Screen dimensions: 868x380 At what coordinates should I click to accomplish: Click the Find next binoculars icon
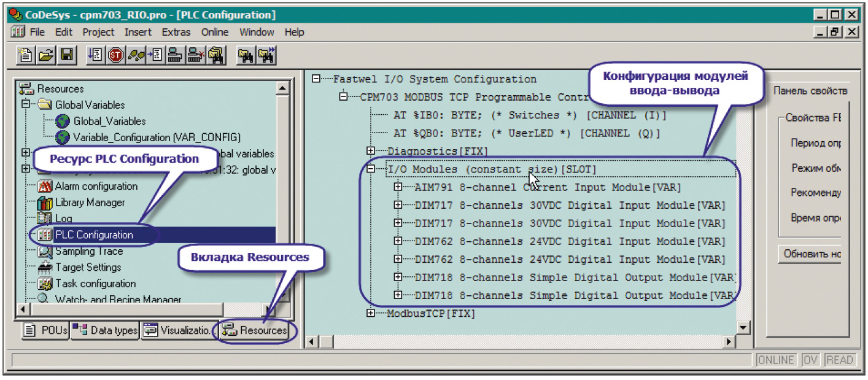266,55
